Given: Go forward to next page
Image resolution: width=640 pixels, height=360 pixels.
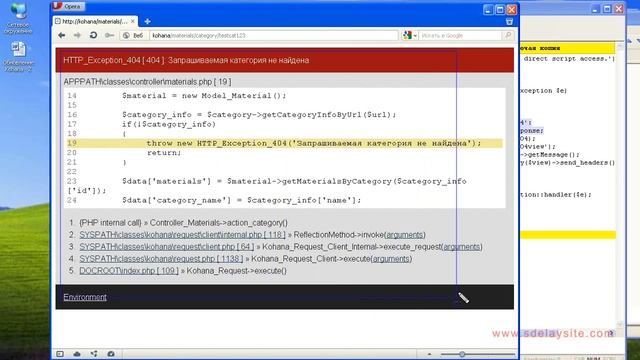Looking at the screenshot, I should pos(77,36).
